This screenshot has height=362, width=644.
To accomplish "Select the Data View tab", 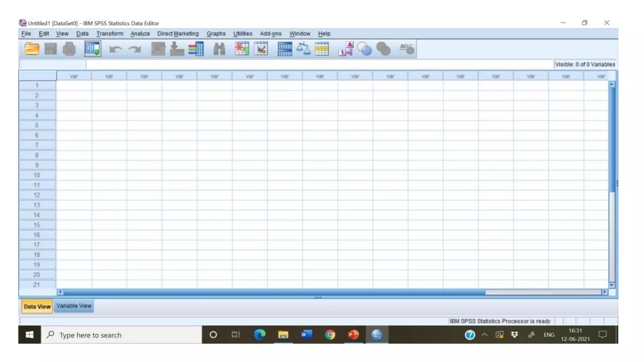I will point(37,306).
